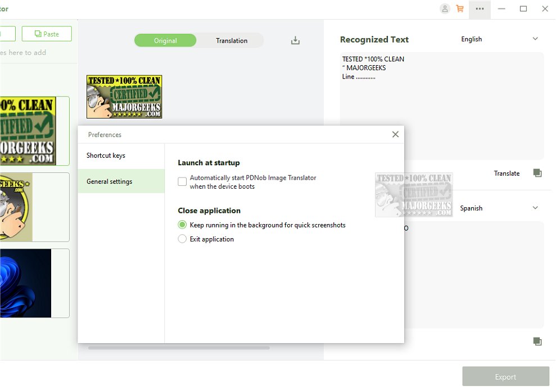Click inside the Spanish translation text box
Screen dimensions: 556x392
pyautogui.click(x=474, y=275)
